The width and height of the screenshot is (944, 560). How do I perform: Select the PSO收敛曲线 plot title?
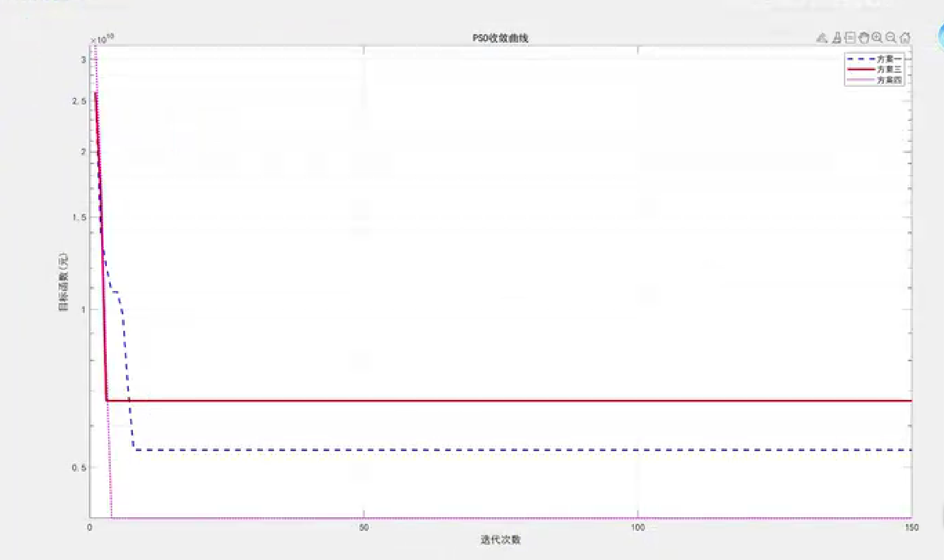tap(500, 38)
